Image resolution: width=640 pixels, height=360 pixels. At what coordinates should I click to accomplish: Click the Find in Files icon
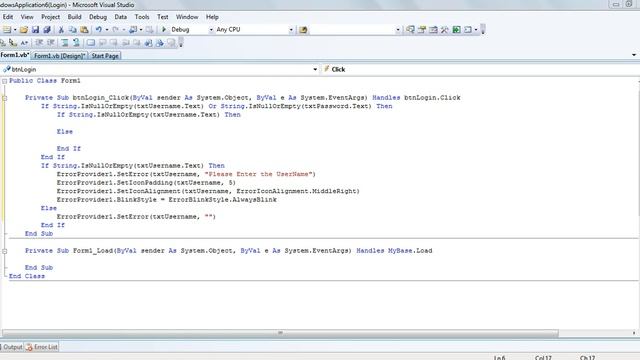tap(303, 30)
